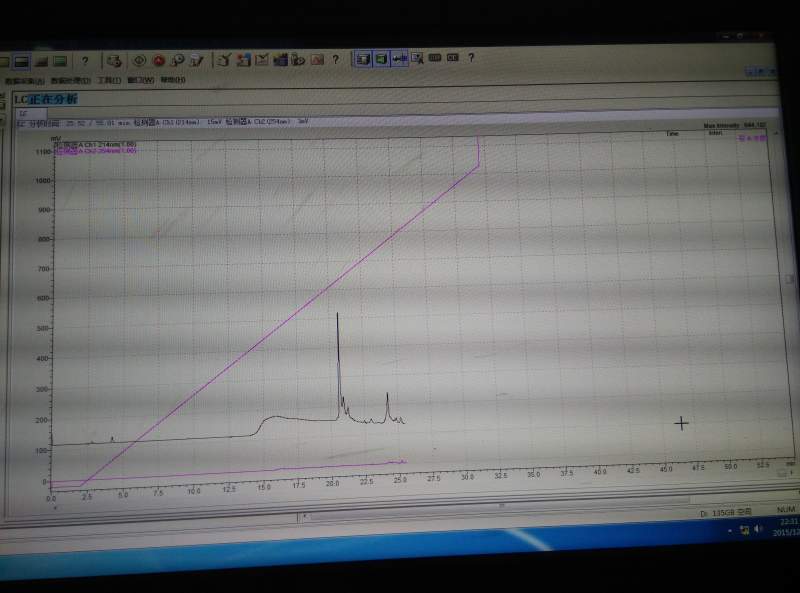
Task: Click the last question mark help icon
Action: pos(471,58)
